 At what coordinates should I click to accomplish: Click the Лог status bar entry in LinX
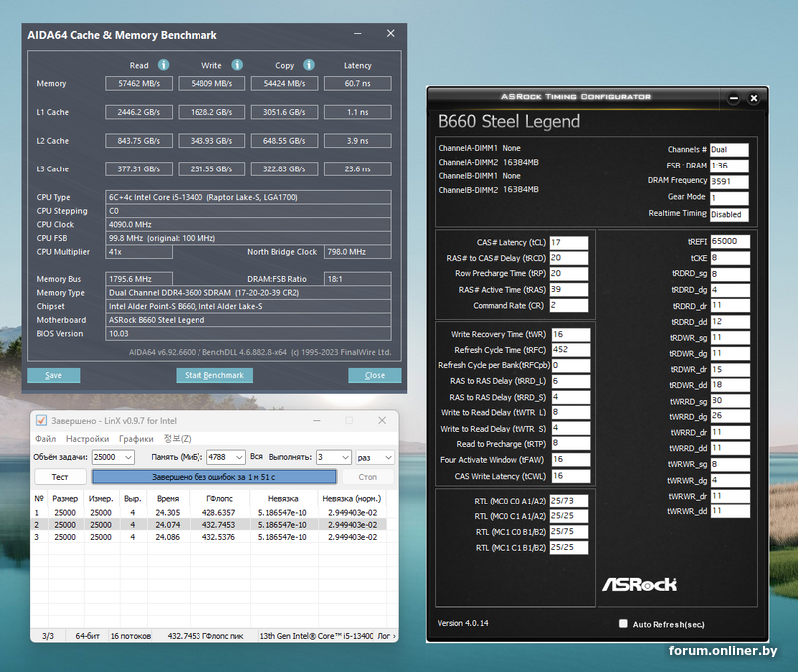point(384,636)
